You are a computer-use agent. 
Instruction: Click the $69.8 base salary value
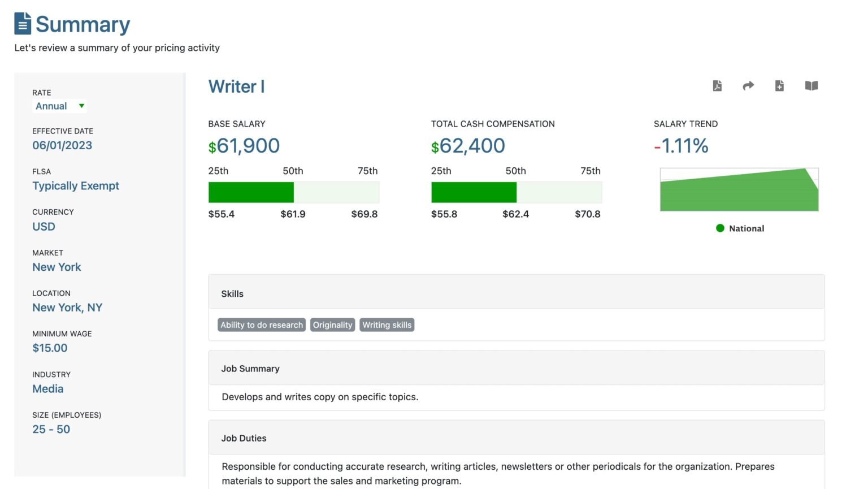pos(364,214)
